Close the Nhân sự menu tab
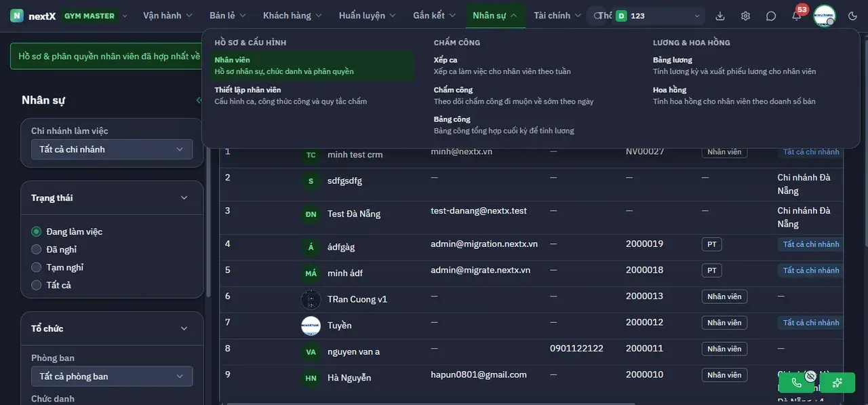Screen dimensions: 868x405 [495, 16]
